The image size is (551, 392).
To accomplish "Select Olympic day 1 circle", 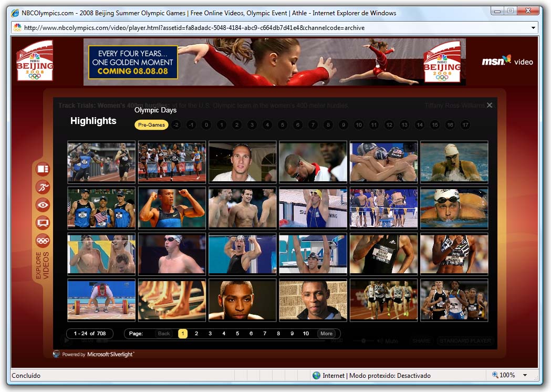I will [x=222, y=125].
